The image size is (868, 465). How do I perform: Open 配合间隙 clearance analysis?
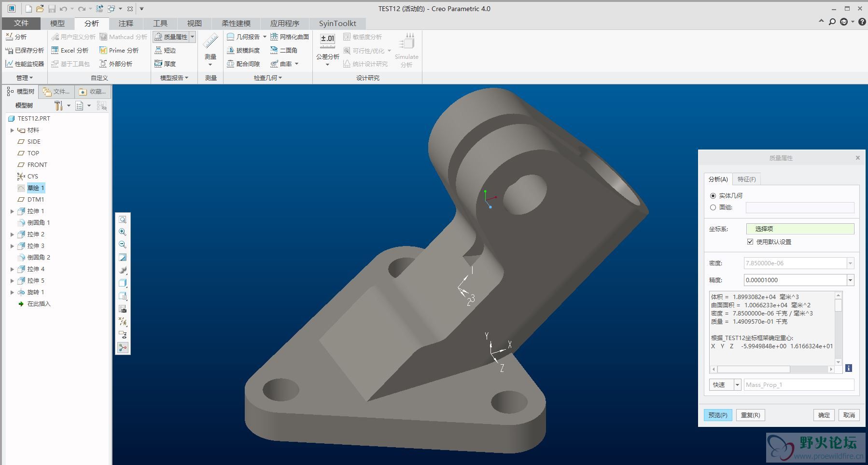tap(244, 64)
